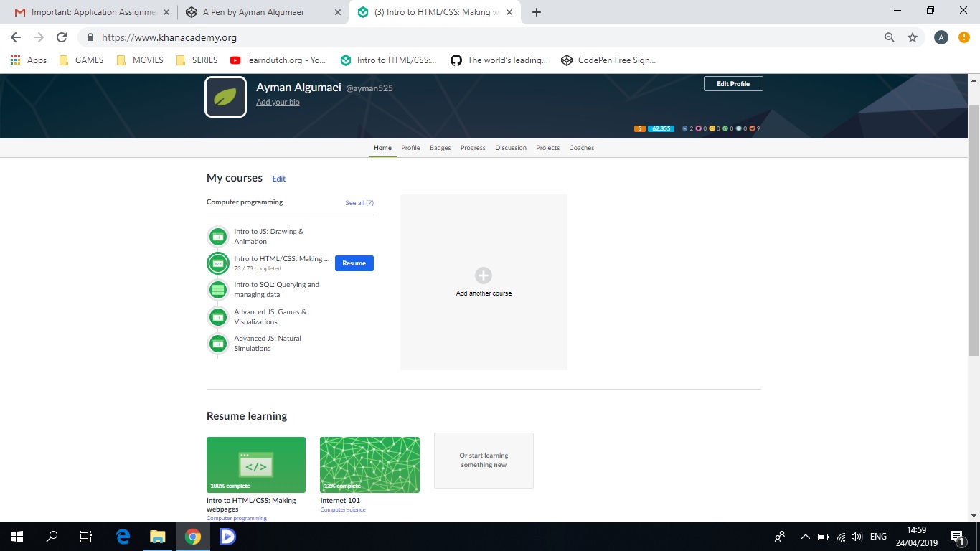Open the Projects tab
This screenshot has height=551, width=980.
click(548, 148)
